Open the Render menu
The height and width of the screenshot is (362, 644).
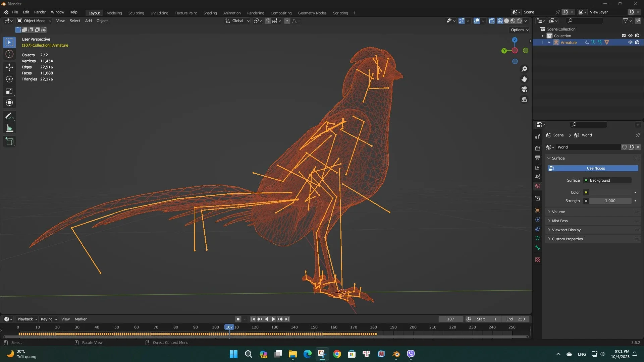40,12
